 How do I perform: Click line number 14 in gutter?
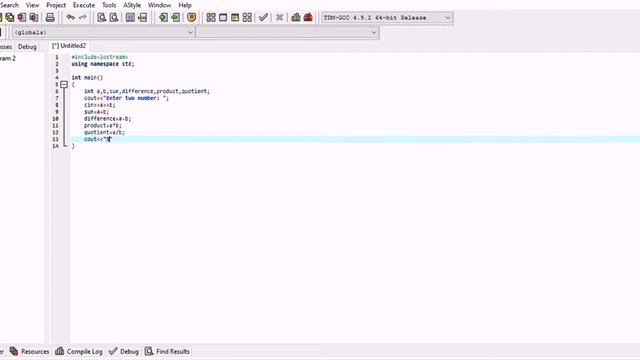[x=55, y=146]
